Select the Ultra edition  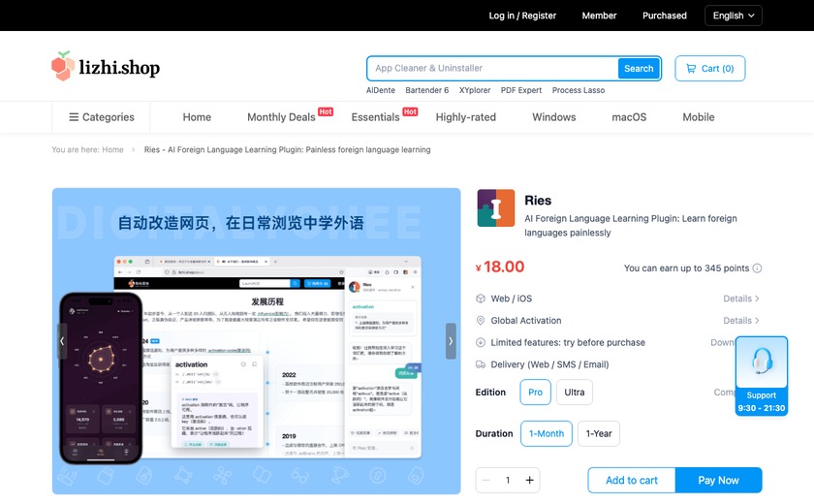point(574,393)
